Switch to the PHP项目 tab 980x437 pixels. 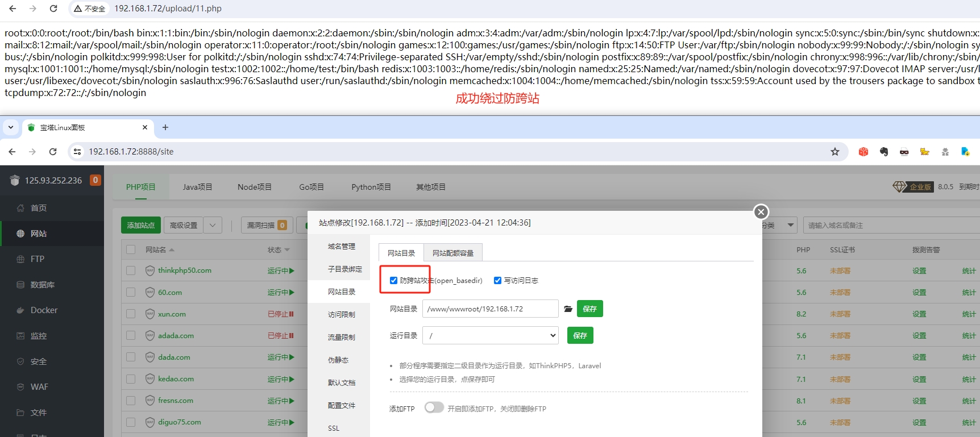pyautogui.click(x=141, y=187)
